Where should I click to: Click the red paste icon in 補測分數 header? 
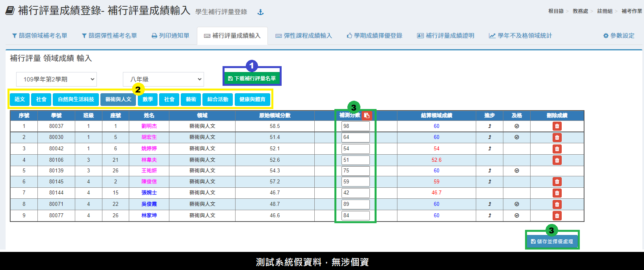(x=367, y=115)
